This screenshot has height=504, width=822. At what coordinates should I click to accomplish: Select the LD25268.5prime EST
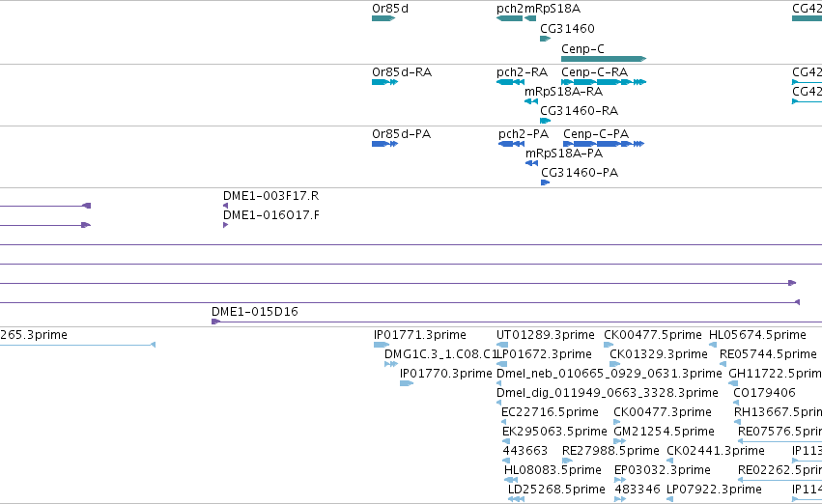[x=516, y=499]
